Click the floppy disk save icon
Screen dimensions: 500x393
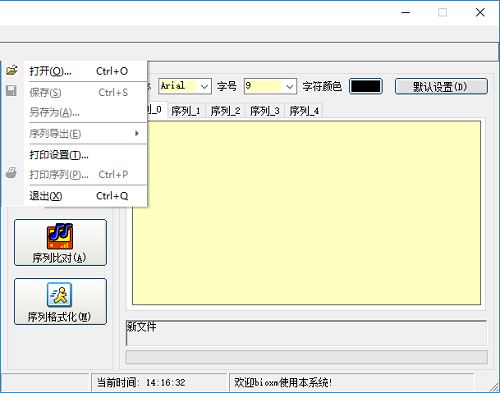11,91
